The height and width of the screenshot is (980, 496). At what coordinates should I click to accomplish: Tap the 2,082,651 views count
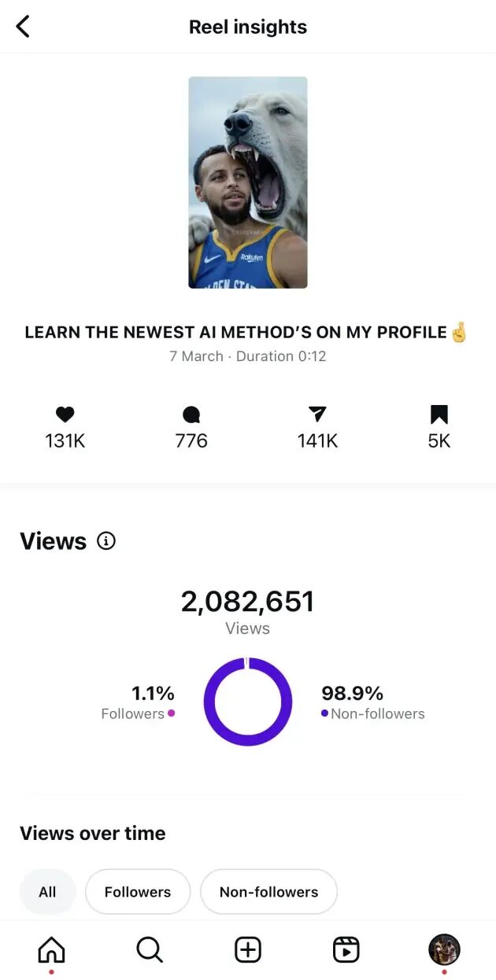248,602
